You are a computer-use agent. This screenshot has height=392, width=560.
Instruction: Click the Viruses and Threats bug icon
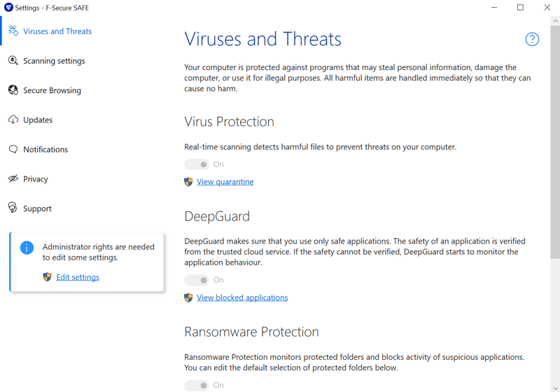tap(13, 31)
